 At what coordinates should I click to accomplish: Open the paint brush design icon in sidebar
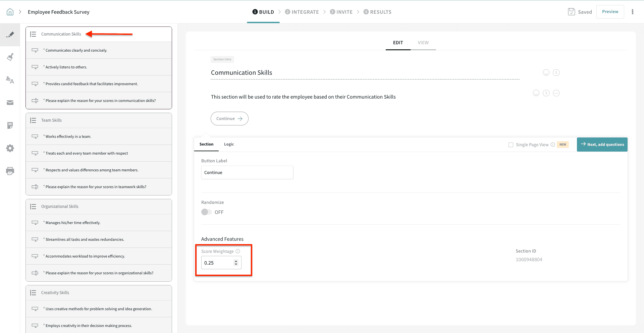point(10,57)
